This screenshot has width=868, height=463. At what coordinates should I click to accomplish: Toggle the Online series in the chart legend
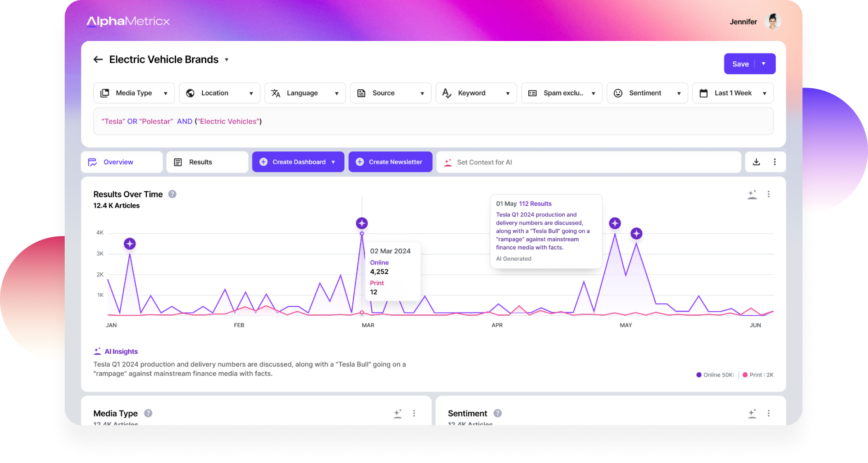(715, 375)
